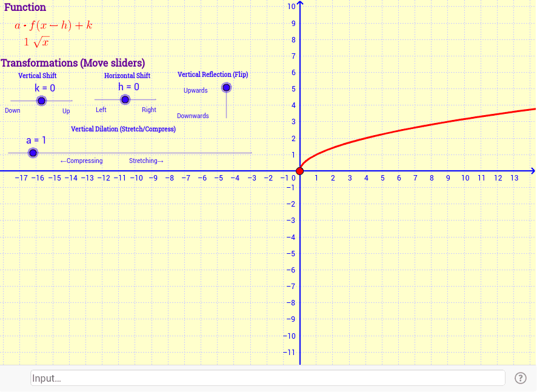Image resolution: width=537 pixels, height=392 pixels.
Task: Click the 'a = 1' value text
Action: [36, 141]
